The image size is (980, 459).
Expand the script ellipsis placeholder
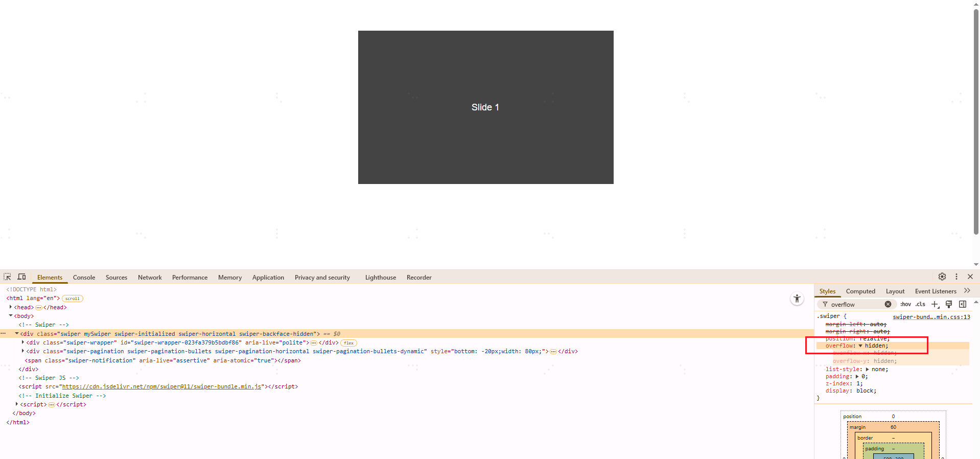coord(51,404)
